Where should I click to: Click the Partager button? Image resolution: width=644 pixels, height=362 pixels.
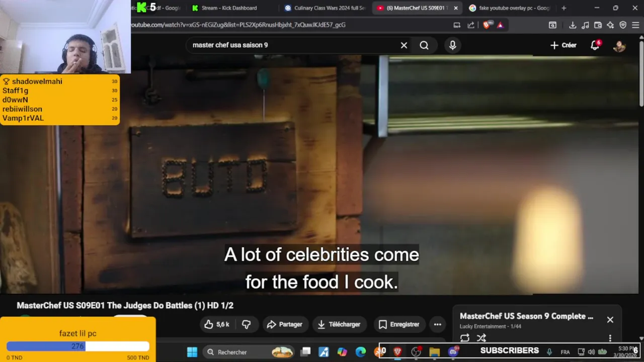tap(284, 324)
